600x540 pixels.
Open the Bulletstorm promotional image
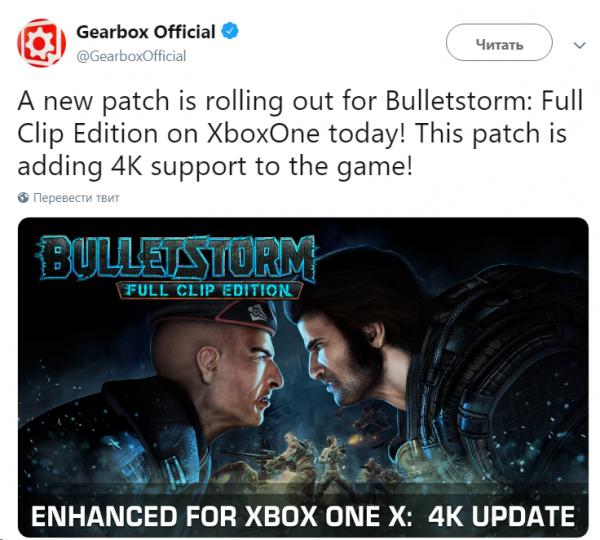303,377
